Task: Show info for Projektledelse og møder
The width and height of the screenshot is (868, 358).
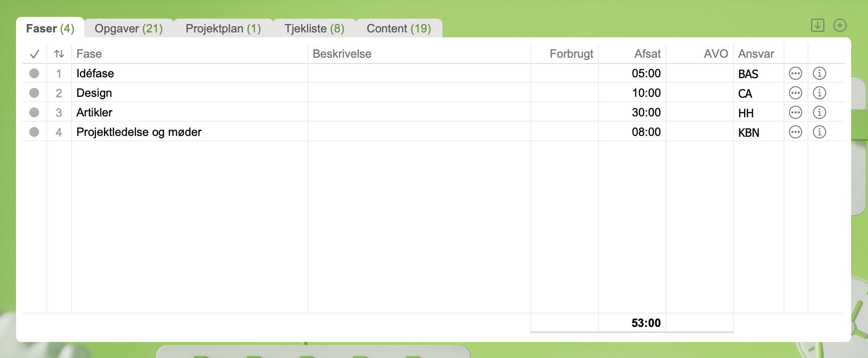Action: (819, 132)
